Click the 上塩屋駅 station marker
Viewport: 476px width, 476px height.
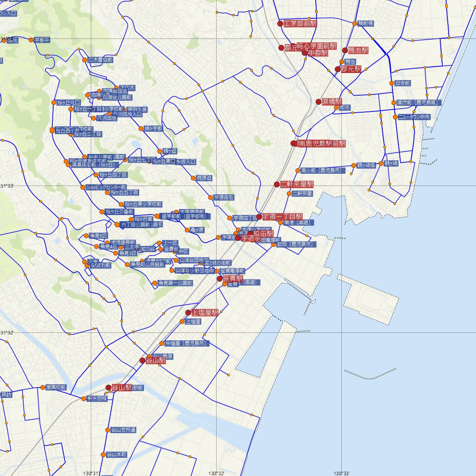pos(188,313)
